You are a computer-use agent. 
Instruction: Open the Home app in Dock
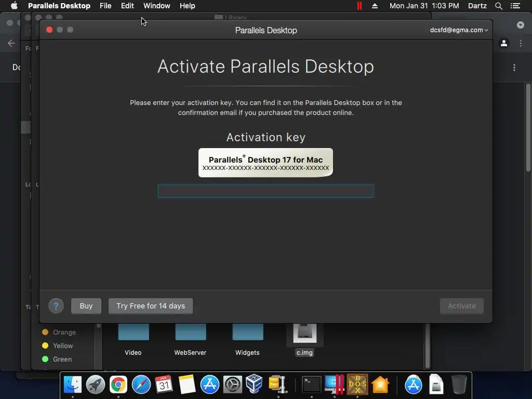tap(380, 384)
